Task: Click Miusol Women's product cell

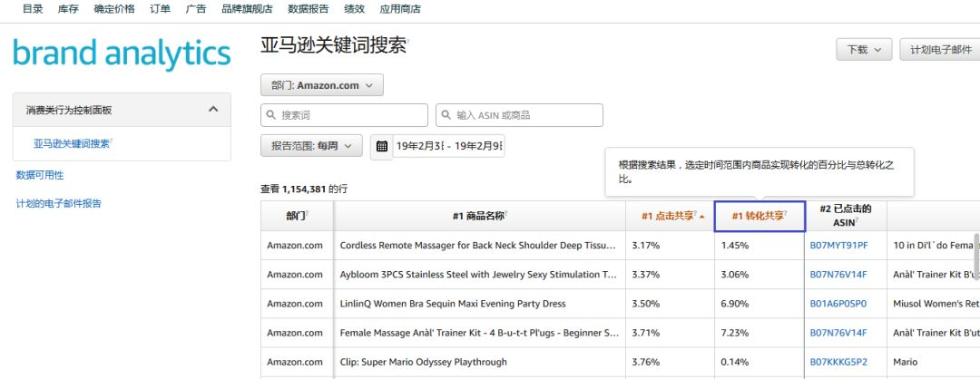Action: pos(933,304)
